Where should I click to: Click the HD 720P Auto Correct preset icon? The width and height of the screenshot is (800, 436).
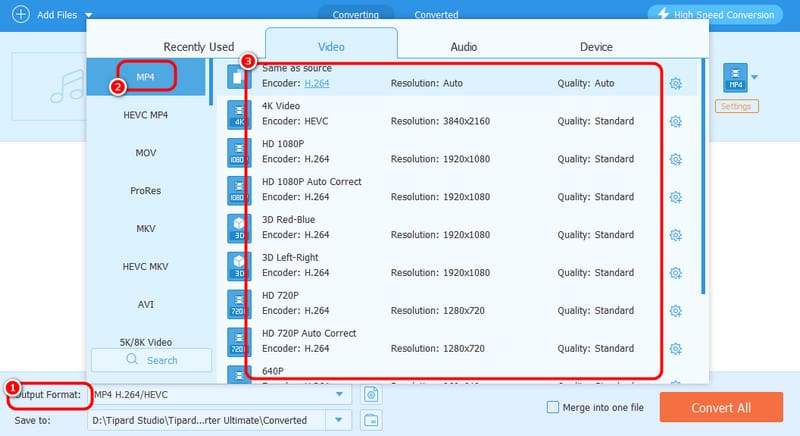click(x=239, y=342)
